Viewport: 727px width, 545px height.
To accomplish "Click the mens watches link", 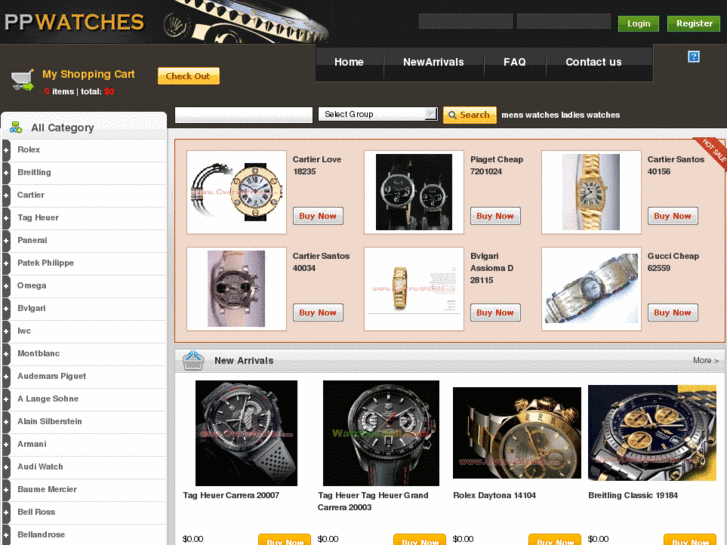I will (530, 115).
